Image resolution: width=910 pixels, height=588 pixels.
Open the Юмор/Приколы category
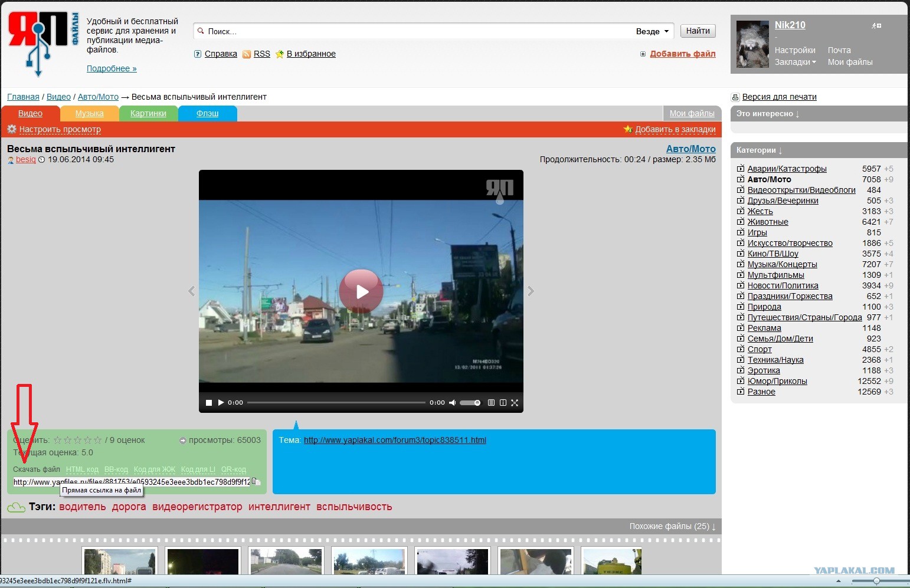click(777, 381)
